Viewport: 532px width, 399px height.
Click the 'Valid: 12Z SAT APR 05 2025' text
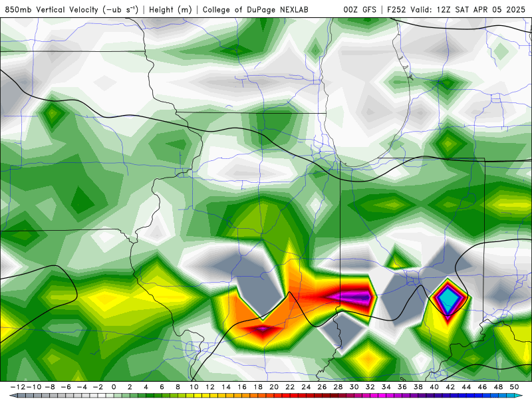467,10
